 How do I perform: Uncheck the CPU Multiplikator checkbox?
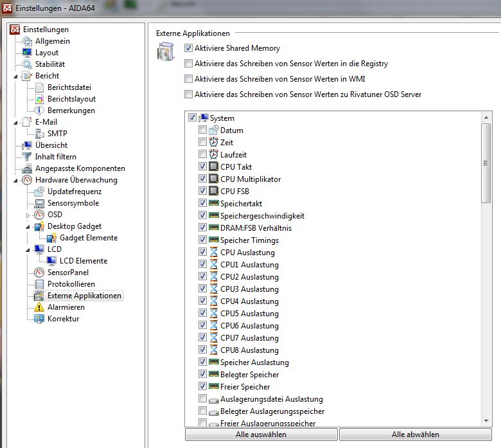coord(202,179)
